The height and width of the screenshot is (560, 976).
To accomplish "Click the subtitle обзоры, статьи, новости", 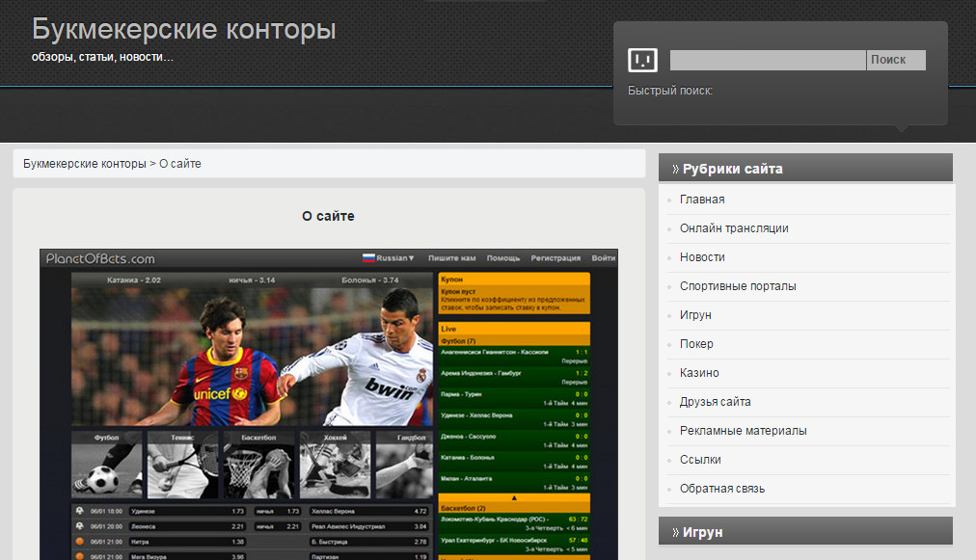I will [x=102, y=57].
